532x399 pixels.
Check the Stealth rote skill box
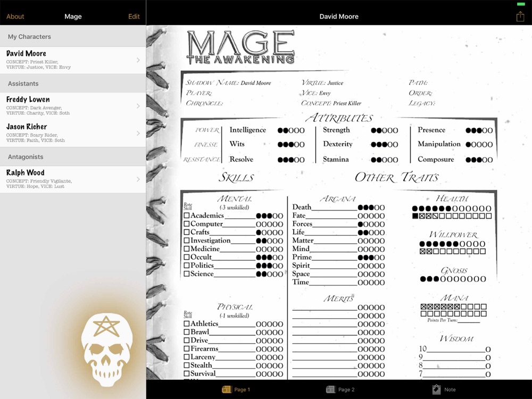(187, 365)
